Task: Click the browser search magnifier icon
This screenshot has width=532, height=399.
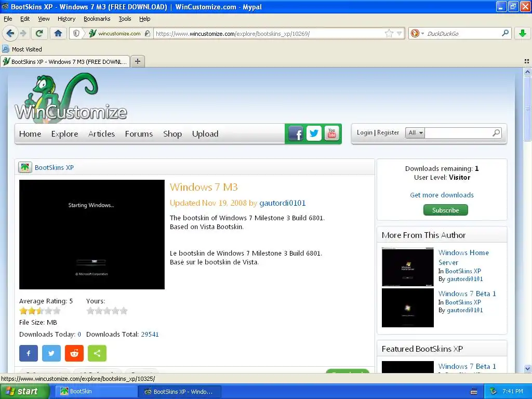Action: pyautogui.click(x=505, y=33)
